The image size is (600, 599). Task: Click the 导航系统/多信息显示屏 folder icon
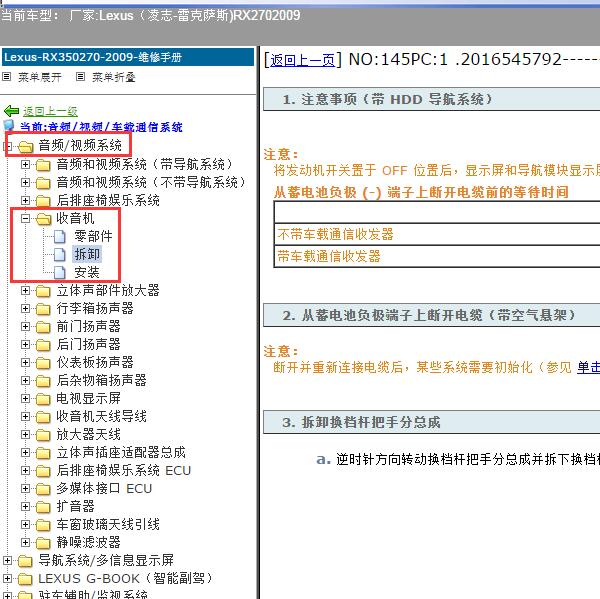coord(25,561)
